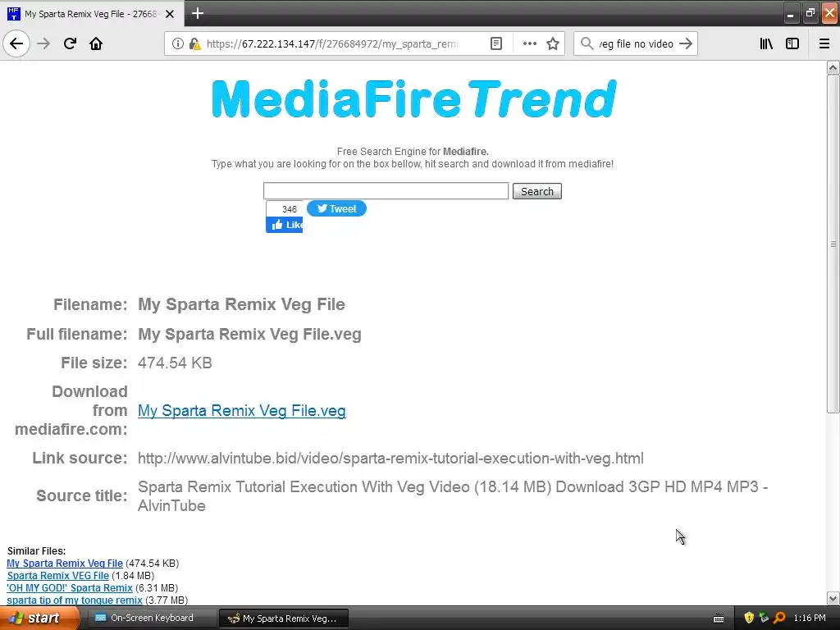Click the safely remove hardware tray icon
This screenshot has width=840, height=630.
[x=764, y=618]
